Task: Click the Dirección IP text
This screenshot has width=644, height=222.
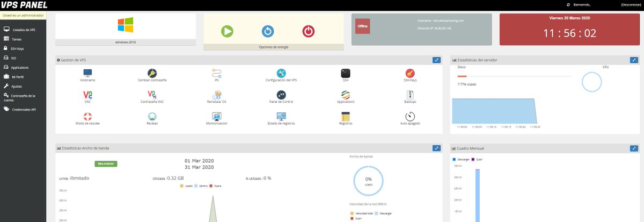Action: click(434, 27)
